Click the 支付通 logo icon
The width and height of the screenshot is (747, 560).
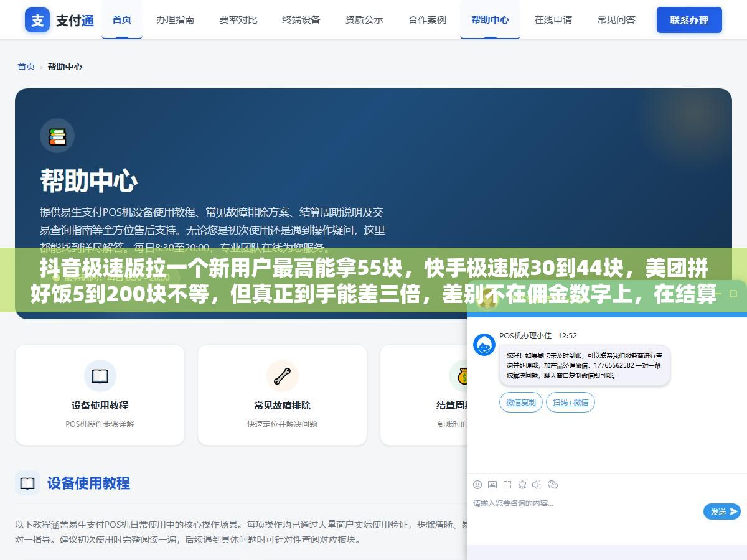click(x=37, y=20)
